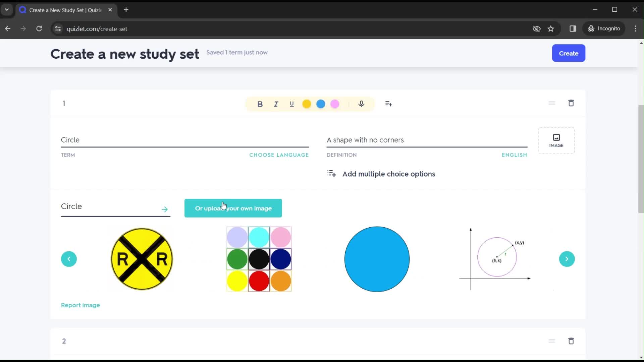This screenshot has width=644, height=362.
Task: Toggle bold formatting on term
Action: 260,104
